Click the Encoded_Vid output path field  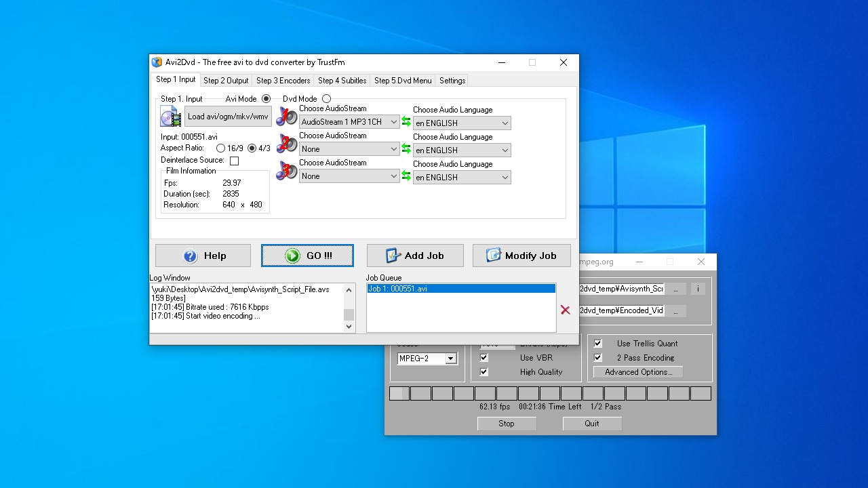(x=622, y=311)
